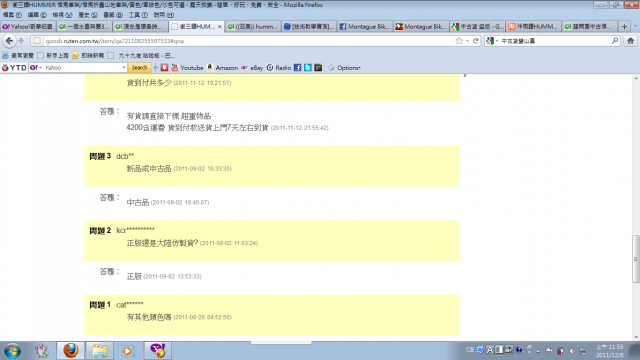640x360 pixels.
Task: Click the Firefox icon on the taskbar
Action: (x=71, y=351)
